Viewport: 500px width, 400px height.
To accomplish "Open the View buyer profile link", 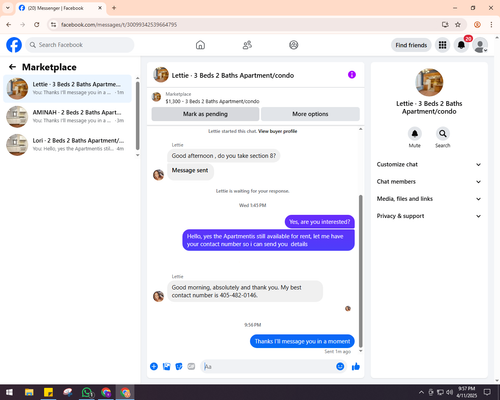I will [278, 131].
